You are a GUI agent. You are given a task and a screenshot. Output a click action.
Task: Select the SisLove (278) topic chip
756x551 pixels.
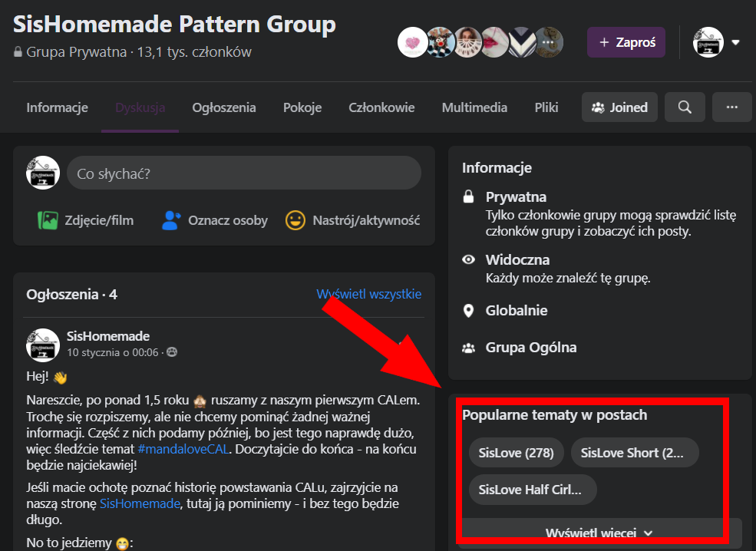click(516, 453)
